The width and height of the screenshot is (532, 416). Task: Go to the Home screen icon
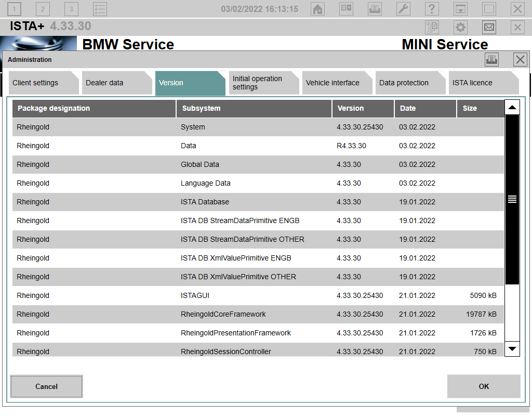point(317,9)
